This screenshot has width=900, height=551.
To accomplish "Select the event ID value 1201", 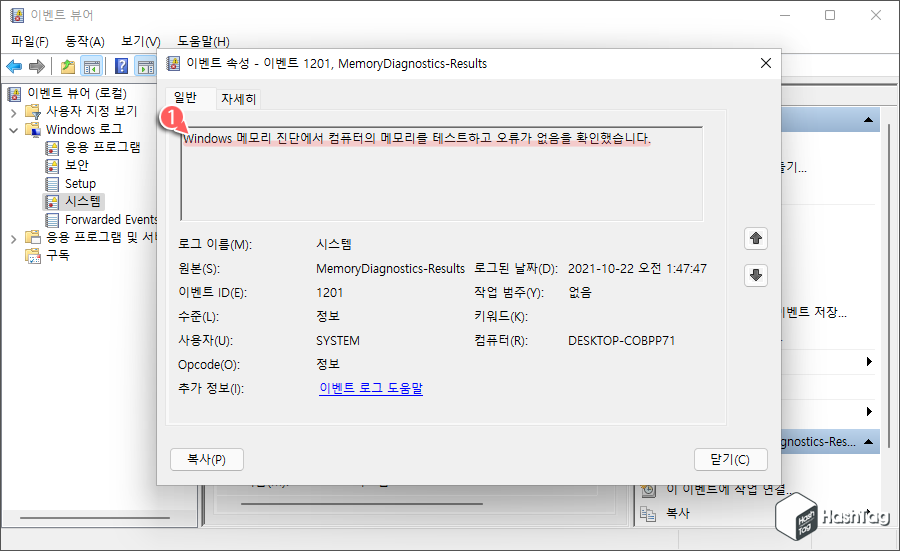I will tap(329, 293).
